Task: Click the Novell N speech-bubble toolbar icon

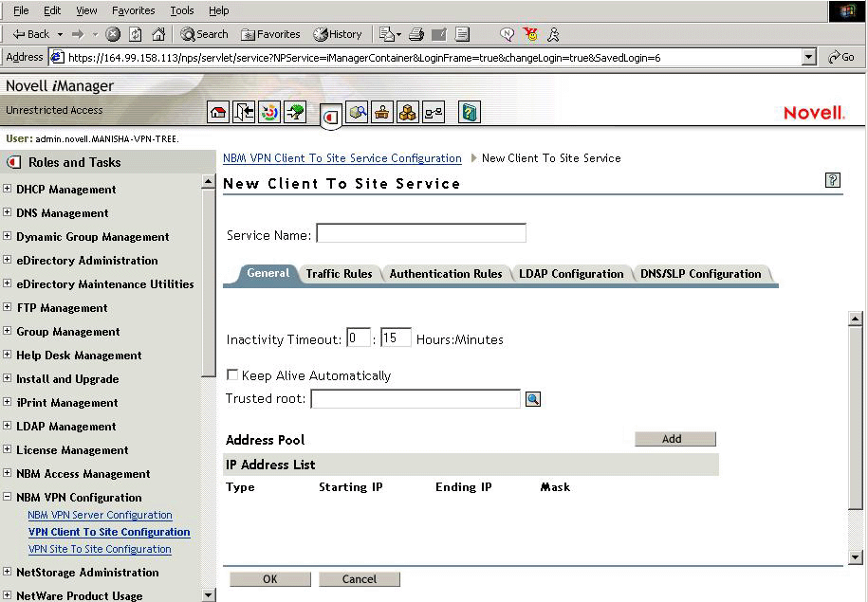Action: pos(507,34)
